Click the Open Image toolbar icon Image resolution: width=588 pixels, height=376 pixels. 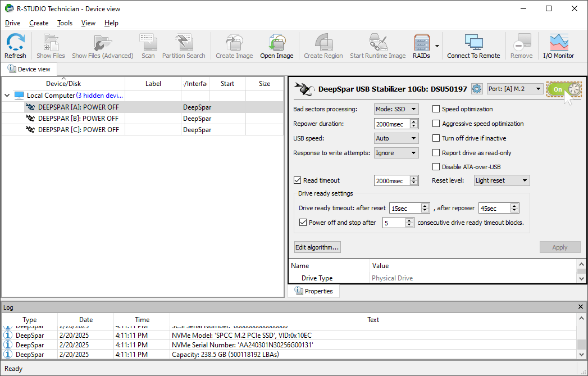[277, 46]
